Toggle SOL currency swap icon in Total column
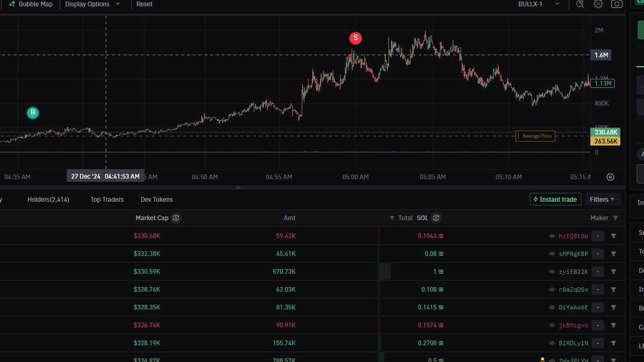This screenshot has height=362, width=644. 436,218
